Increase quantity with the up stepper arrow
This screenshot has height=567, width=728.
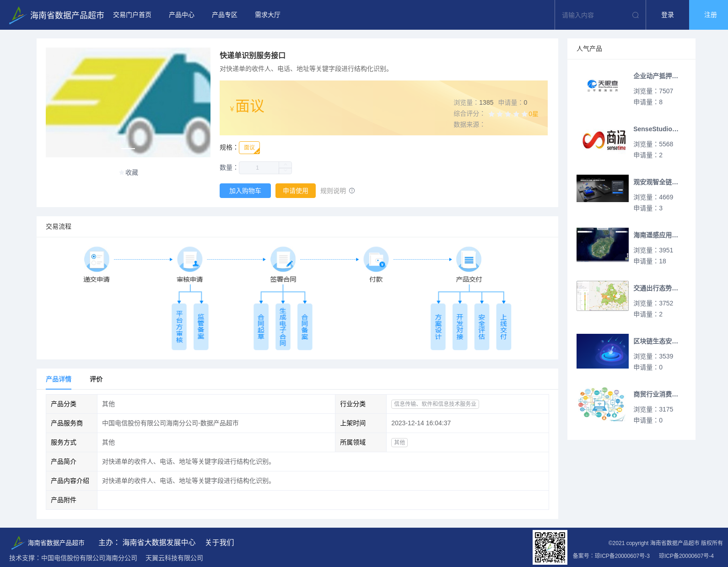click(x=286, y=165)
